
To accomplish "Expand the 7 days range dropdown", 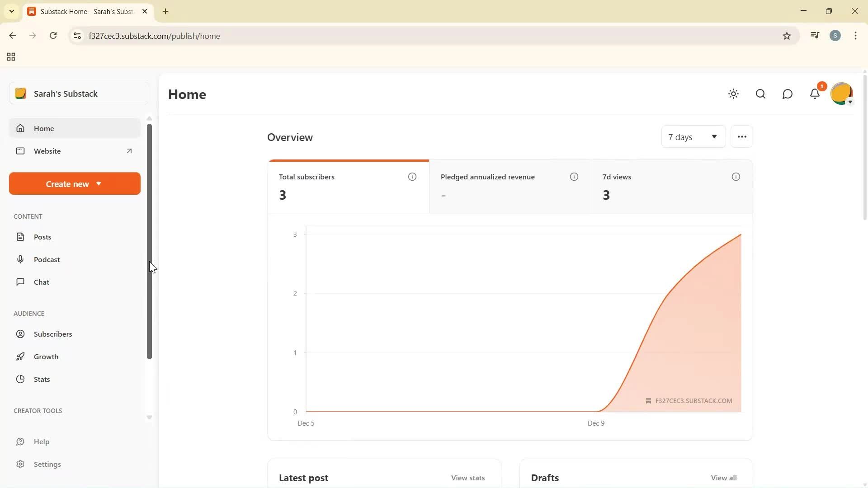I will 693,137.
